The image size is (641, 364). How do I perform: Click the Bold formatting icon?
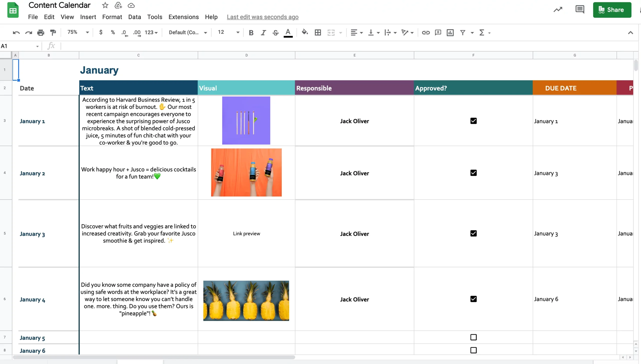tap(251, 32)
